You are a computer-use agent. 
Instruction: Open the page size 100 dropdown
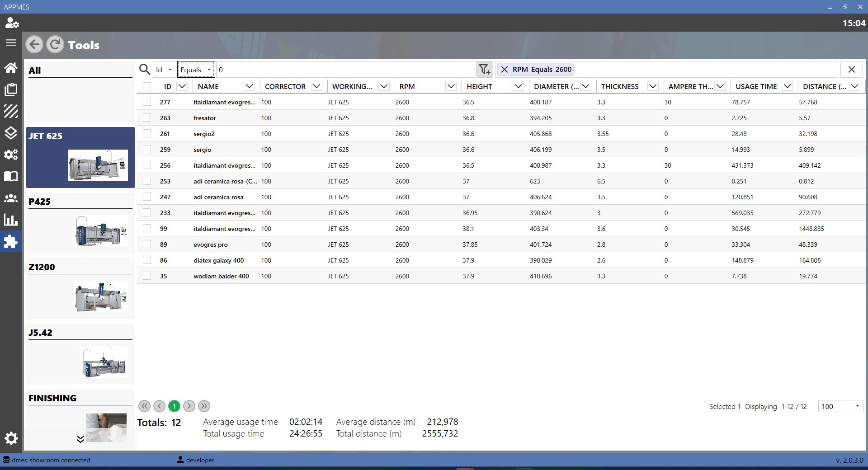[x=840, y=406]
